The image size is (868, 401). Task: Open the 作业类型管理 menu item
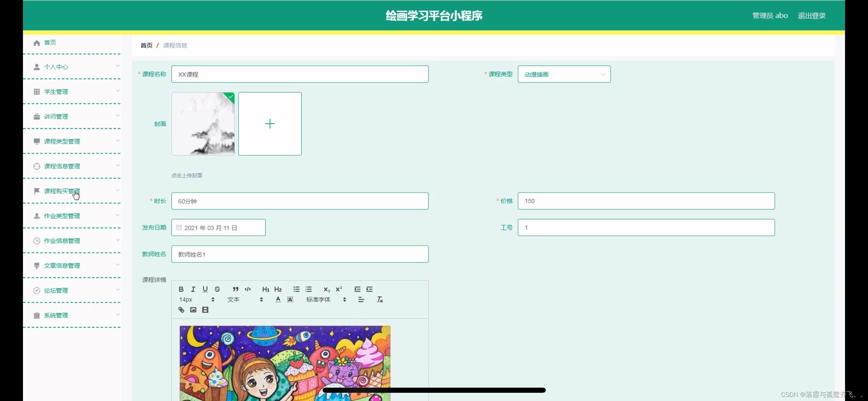click(72, 216)
